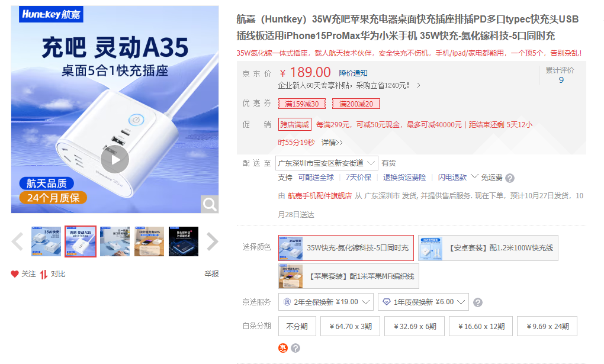Select 【安卓套装】配1.2米100W快充线 option
The image size is (604, 364).
(488, 247)
